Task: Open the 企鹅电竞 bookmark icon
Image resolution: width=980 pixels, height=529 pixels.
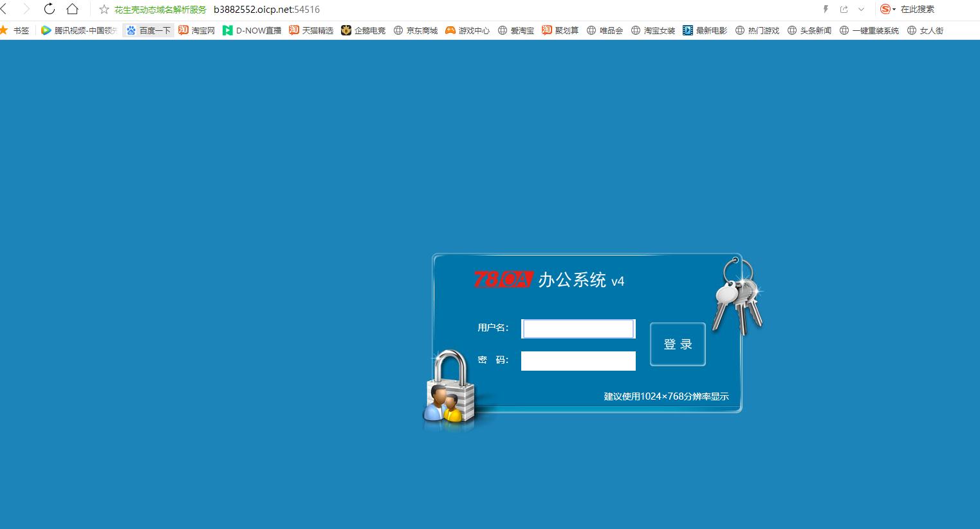Action: pos(346,30)
